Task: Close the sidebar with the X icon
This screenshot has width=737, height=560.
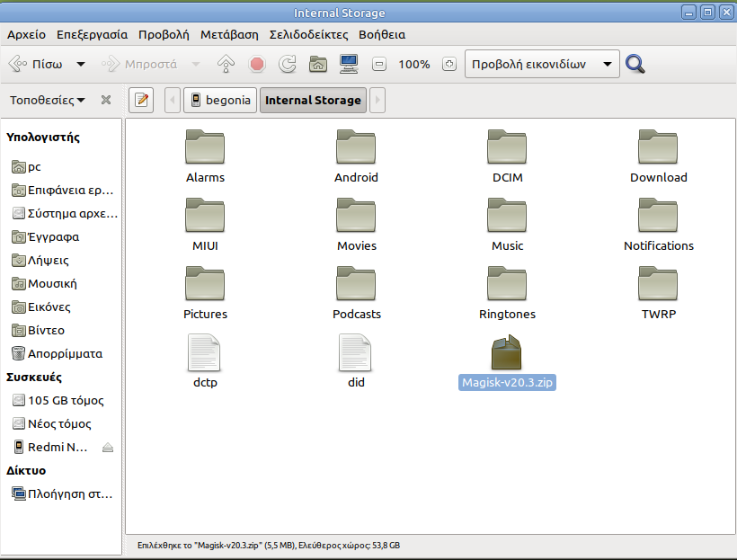Action: point(106,100)
